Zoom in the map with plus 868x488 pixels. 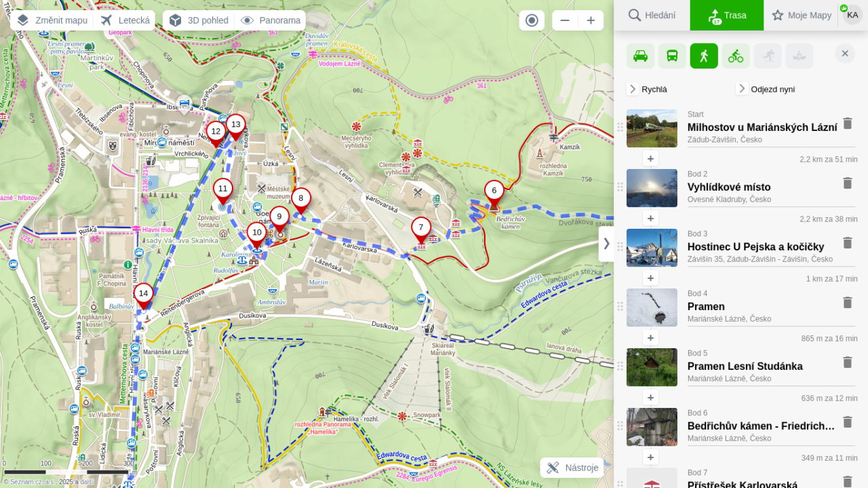[591, 20]
